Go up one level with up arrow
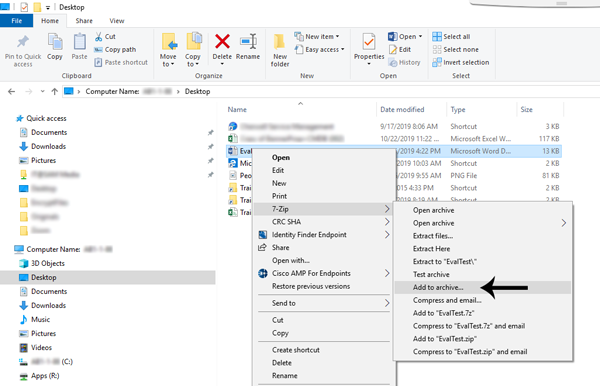The width and height of the screenshot is (600, 386). pyautogui.click(x=54, y=91)
